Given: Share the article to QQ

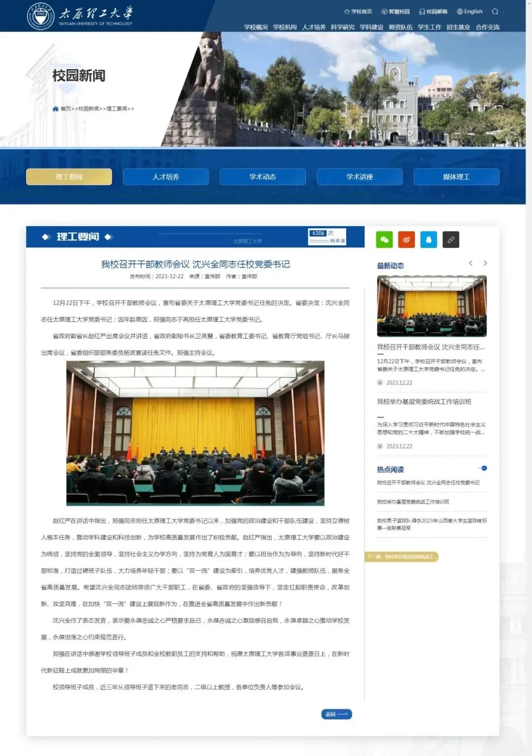Looking at the screenshot, I should 428,240.
